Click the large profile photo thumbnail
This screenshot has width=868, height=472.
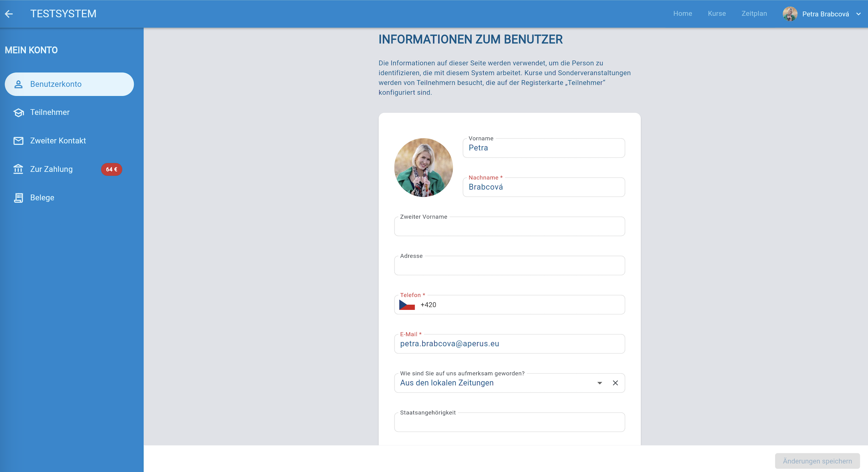pyautogui.click(x=423, y=168)
